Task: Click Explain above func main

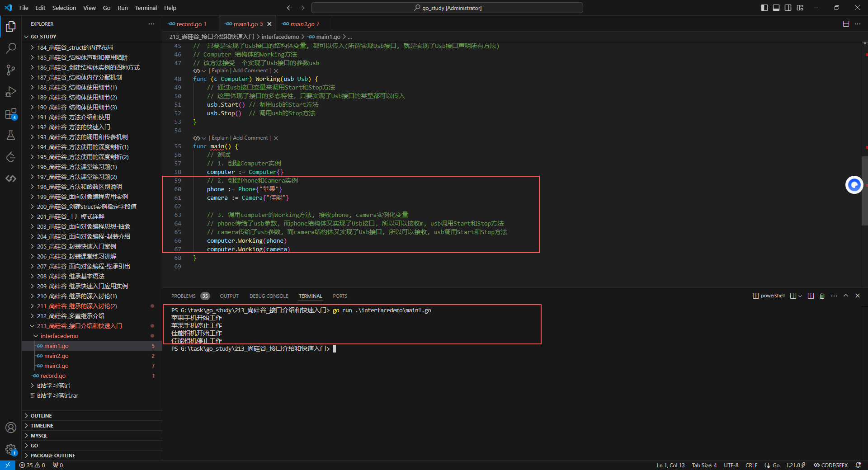Action: click(x=220, y=138)
